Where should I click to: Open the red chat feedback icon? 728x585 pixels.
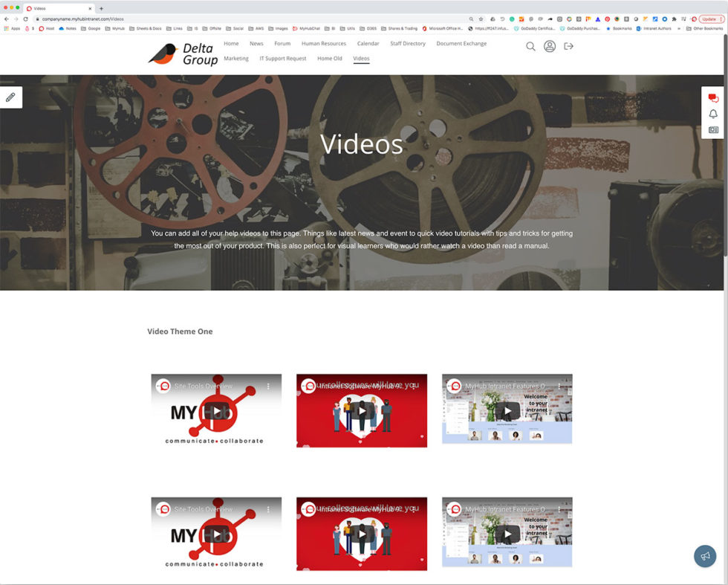[712, 97]
